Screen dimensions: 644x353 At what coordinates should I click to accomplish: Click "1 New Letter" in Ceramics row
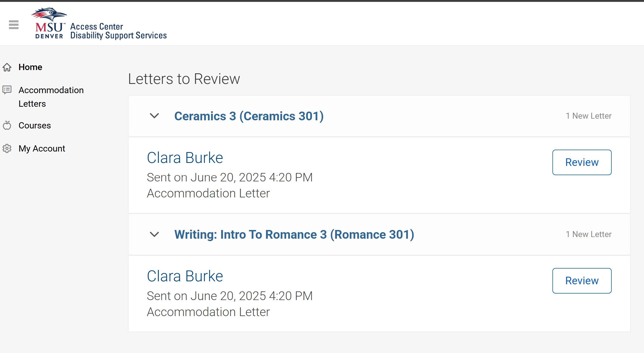(588, 116)
